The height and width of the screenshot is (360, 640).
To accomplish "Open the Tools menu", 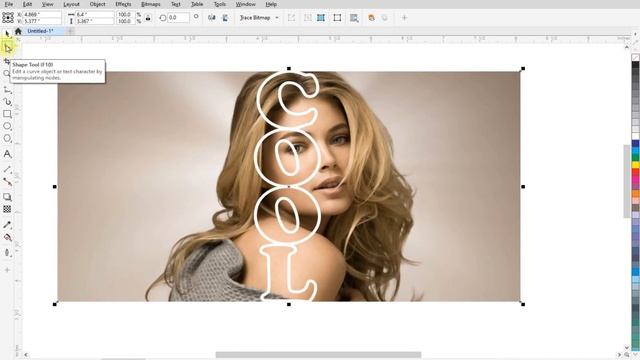I will coord(220,4).
